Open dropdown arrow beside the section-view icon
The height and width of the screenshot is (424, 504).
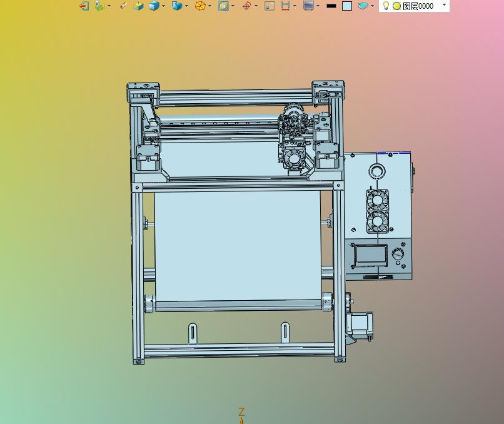pos(233,6)
